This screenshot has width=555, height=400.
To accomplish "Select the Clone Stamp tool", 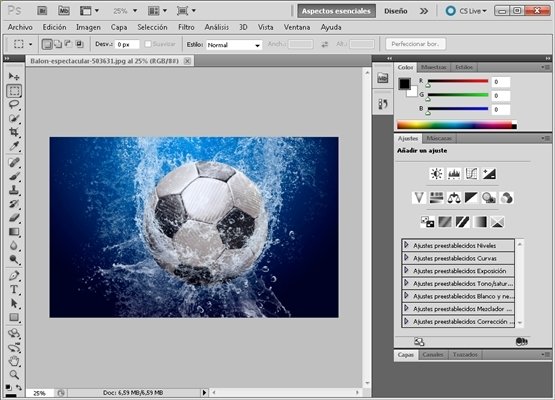I will [x=14, y=190].
